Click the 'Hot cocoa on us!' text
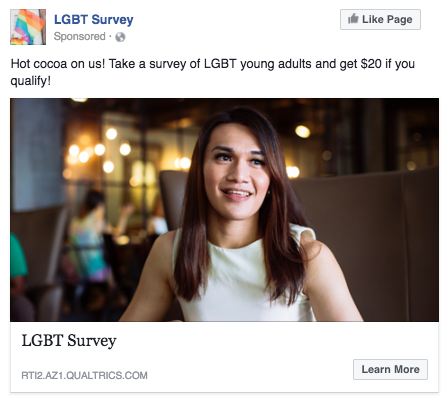Screen dimensions: 447x399 click(x=58, y=63)
